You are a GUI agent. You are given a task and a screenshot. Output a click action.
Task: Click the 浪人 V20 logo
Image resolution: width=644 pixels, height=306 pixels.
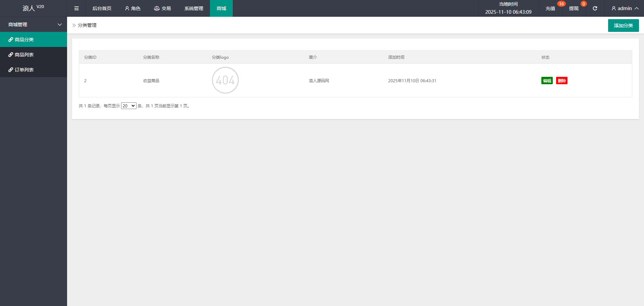pyautogui.click(x=33, y=8)
